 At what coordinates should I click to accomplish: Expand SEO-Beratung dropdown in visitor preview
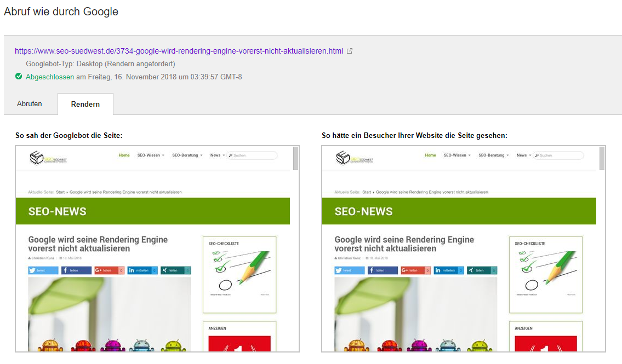pyautogui.click(x=493, y=155)
